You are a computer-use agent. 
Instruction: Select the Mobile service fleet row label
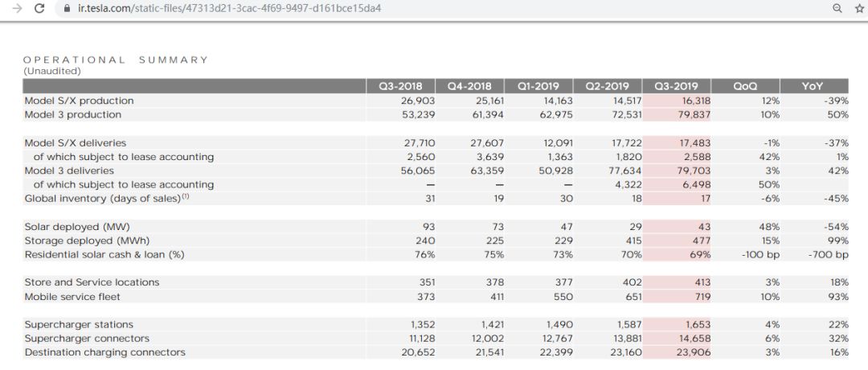(x=72, y=297)
